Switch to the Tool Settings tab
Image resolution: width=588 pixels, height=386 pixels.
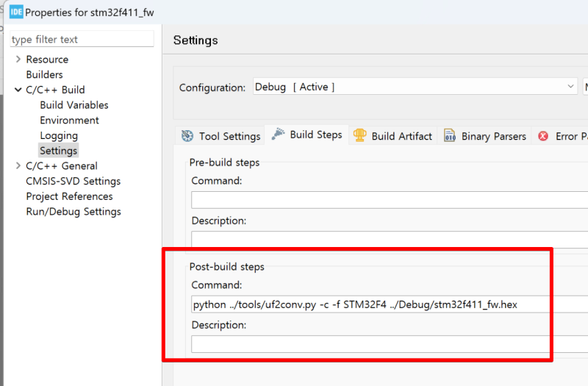pyautogui.click(x=220, y=136)
